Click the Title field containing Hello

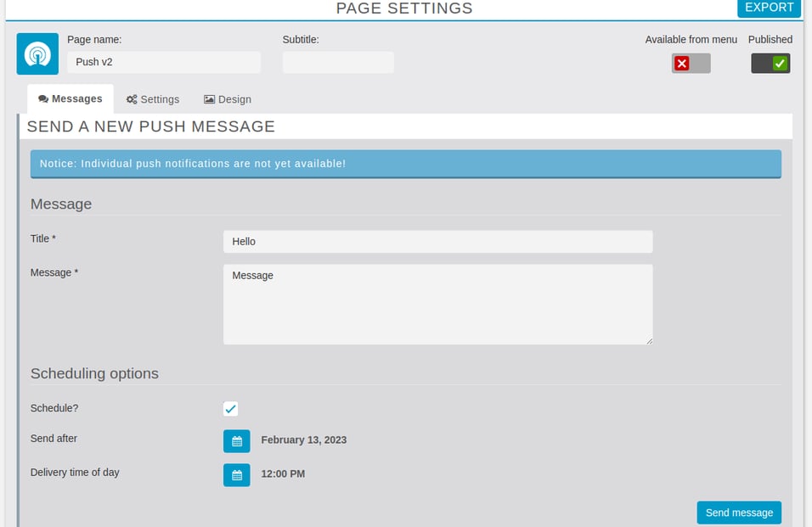click(437, 242)
